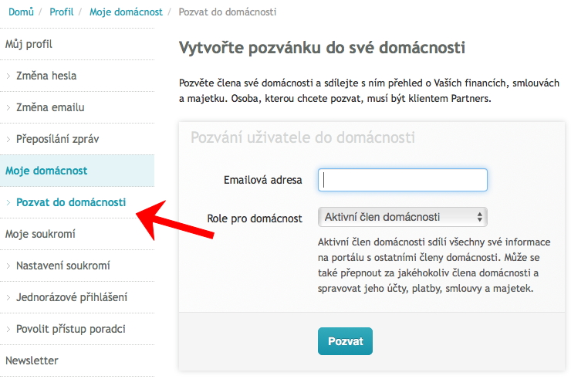Viewport: 588px width, 386px height.
Task: Click the chevron beside Povolit přístup poradci
Action: click(x=8, y=330)
